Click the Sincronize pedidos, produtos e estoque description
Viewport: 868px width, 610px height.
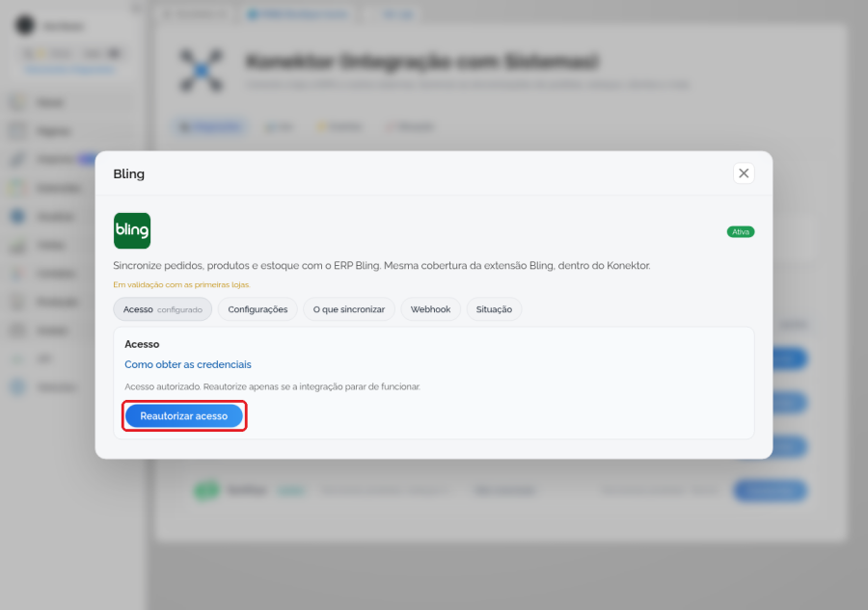coord(381,265)
